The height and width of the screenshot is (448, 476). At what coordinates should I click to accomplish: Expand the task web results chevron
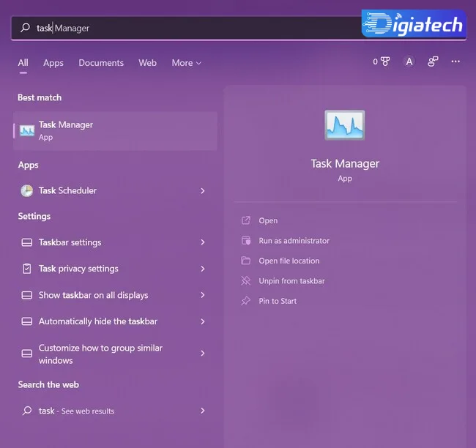pos(202,411)
